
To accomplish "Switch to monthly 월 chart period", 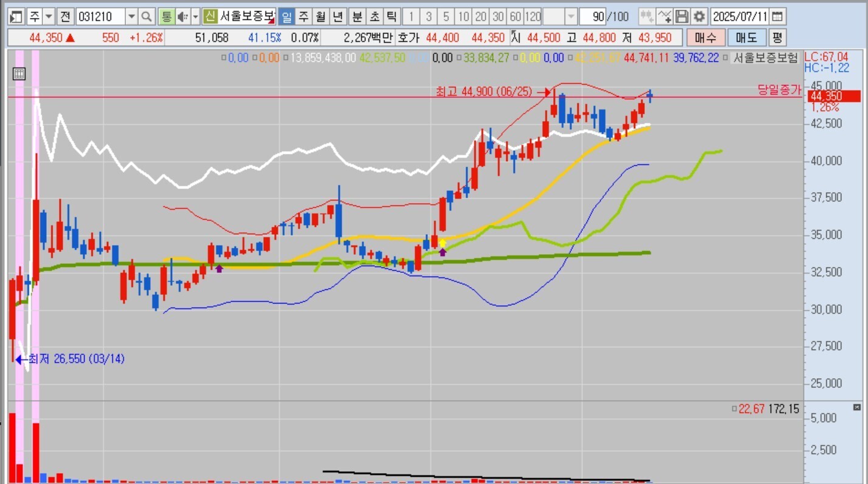I will 321,16.
